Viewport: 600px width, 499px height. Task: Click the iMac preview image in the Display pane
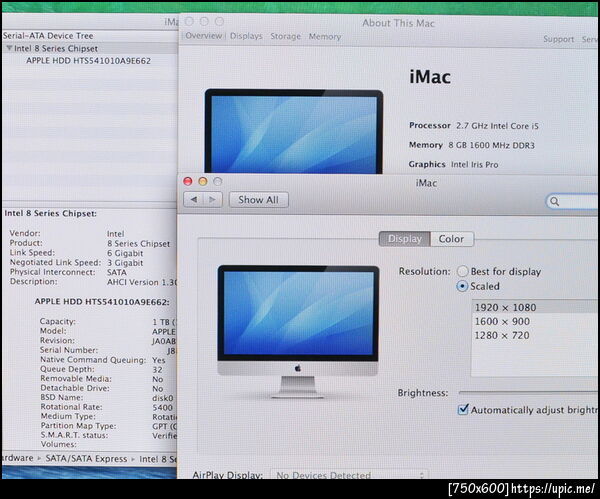point(298,332)
